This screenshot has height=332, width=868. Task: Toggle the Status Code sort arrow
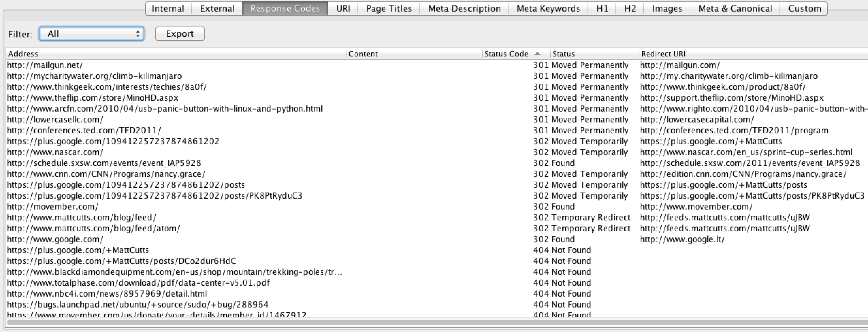pyautogui.click(x=537, y=53)
